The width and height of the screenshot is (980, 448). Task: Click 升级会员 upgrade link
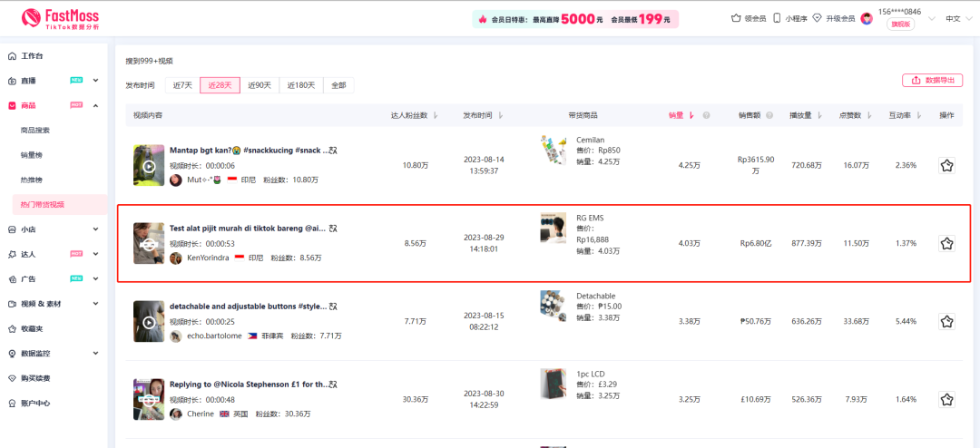pyautogui.click(x=833, y=18)
